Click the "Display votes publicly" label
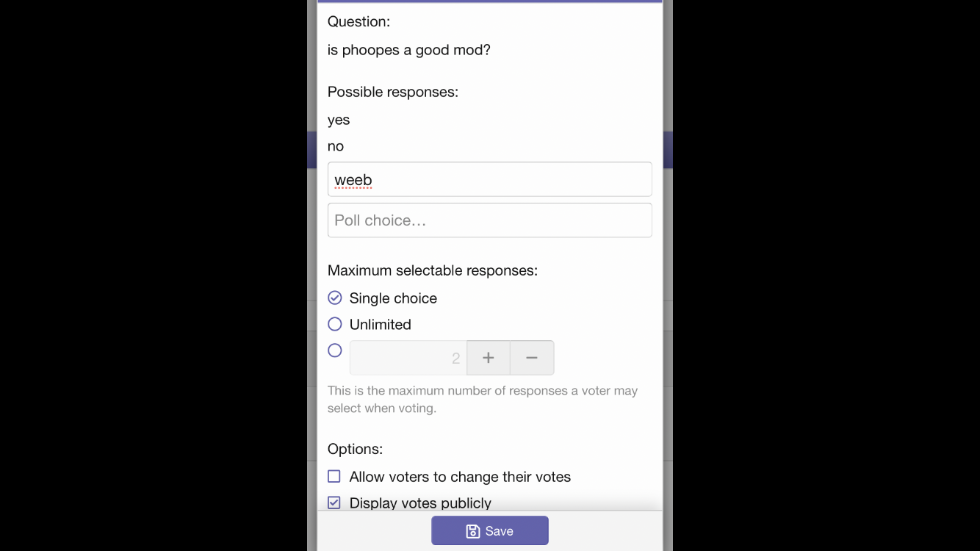Viewport: 980px width, 551px height. 420,503
